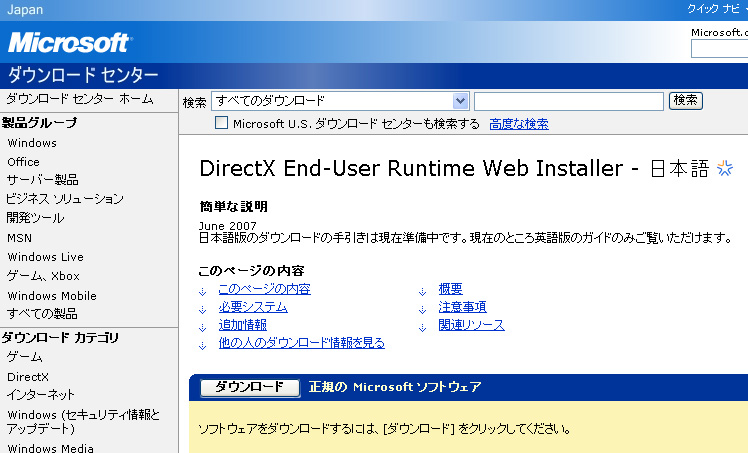Viewport: 748px width, 453px height.
Task: Focus the download search text field
Action: [x=569, y=101]
